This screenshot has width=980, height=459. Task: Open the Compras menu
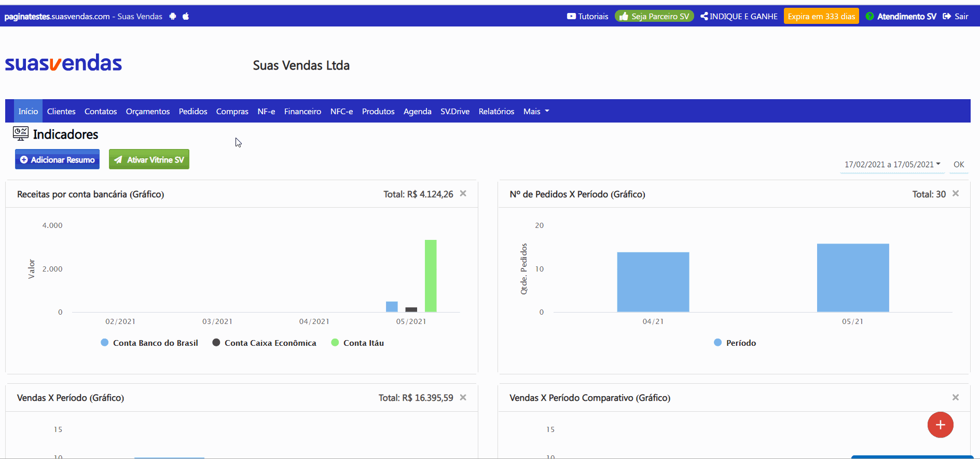coord(232,111)
